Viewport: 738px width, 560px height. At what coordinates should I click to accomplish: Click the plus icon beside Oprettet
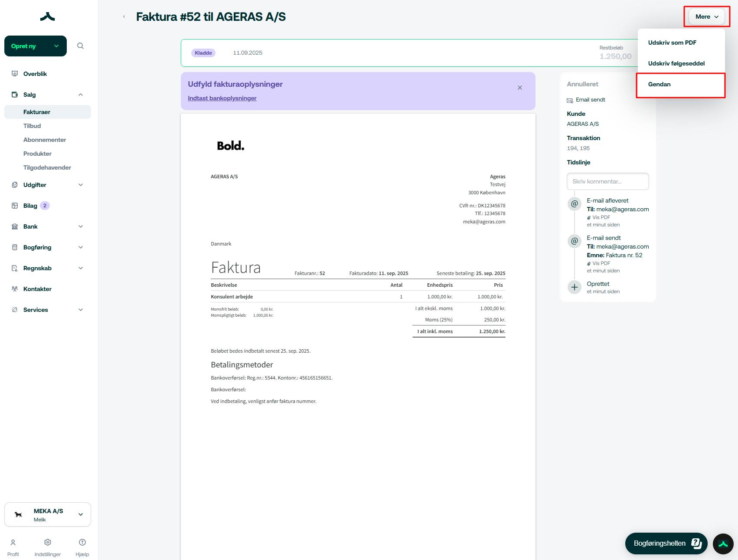tap(575, 287)
